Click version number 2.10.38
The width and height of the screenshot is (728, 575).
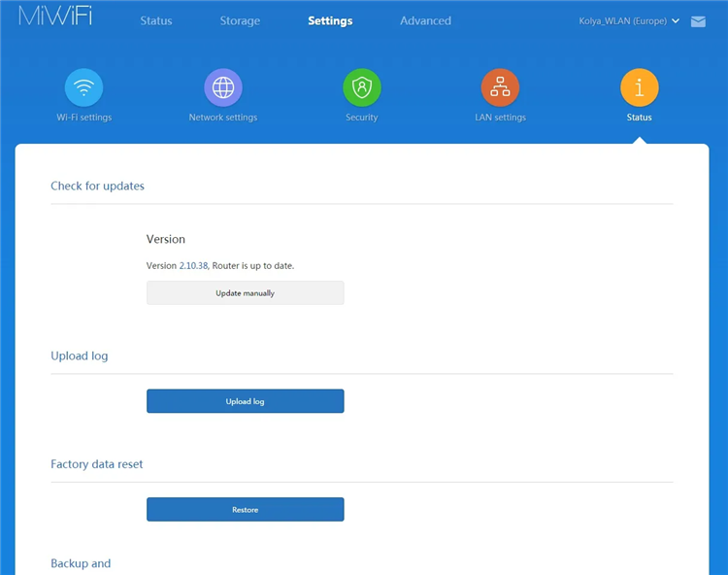(193, 266)
